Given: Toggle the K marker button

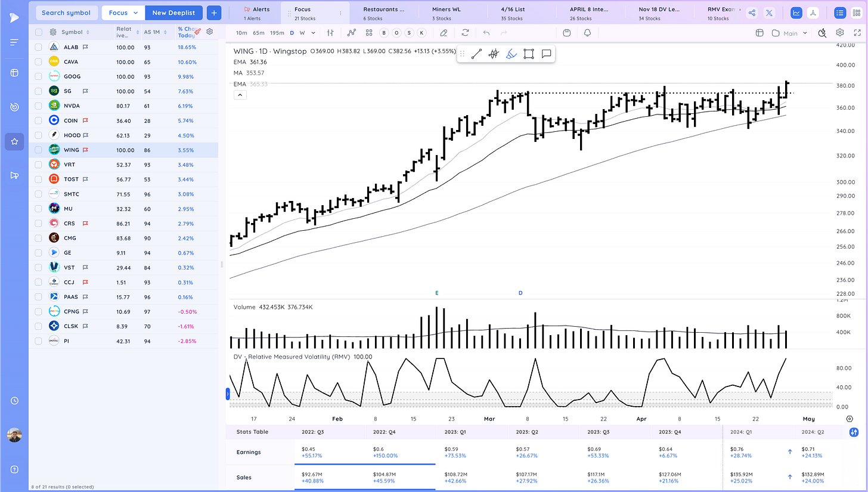Looking at the screenshot, I should tap(422, 33).
